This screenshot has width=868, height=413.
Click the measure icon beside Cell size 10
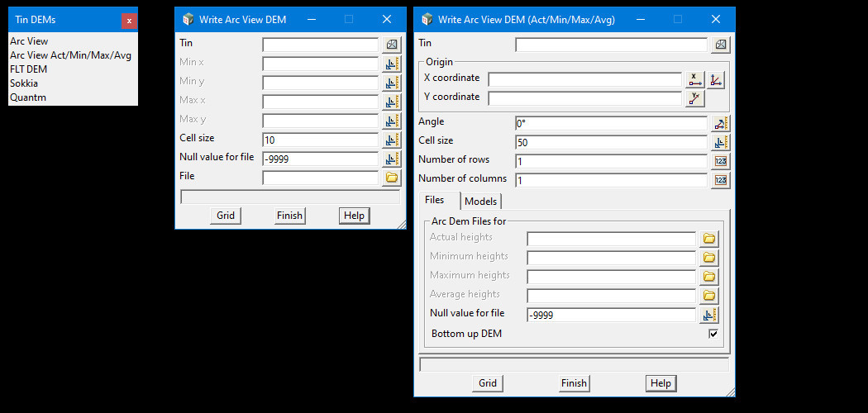[391, 140]
